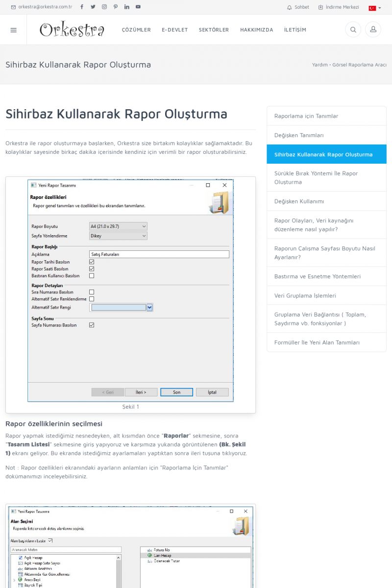This screenshot has width=392, height=588.
Task: Open the hamburger side menu
Action: (x=13, y=30)
